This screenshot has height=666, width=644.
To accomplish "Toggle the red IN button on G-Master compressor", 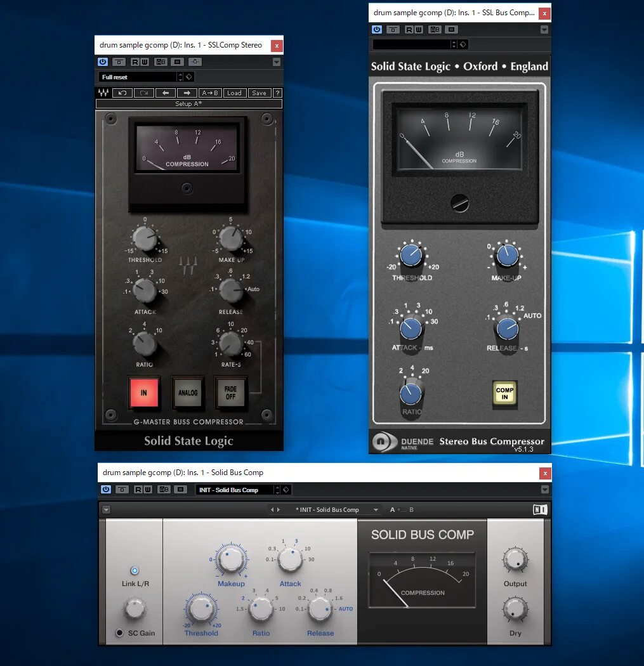I will tap(144, 393).
